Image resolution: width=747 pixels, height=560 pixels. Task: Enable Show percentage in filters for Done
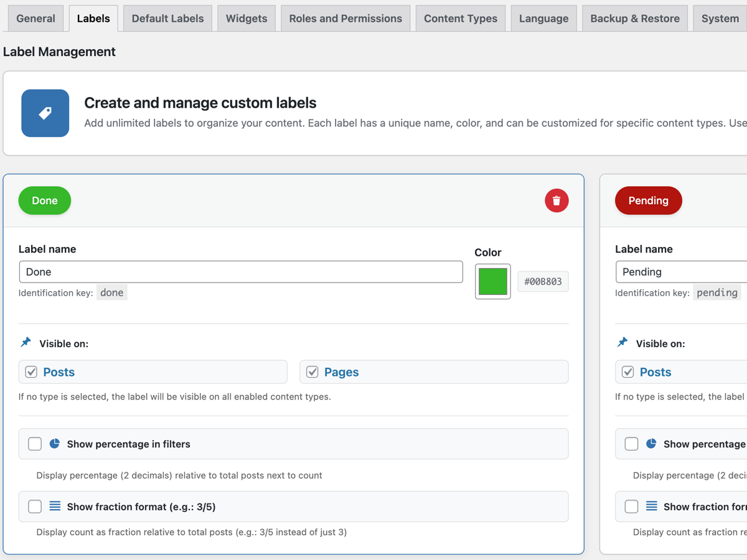35,443
